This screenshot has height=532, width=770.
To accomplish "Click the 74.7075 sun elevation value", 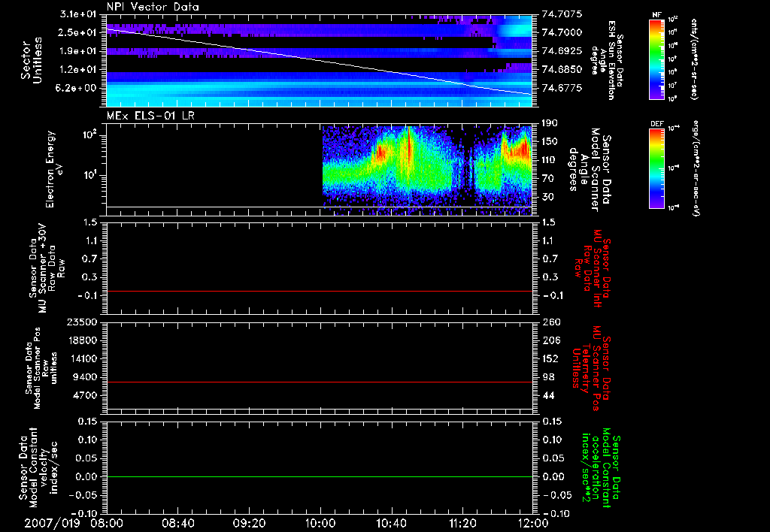I will [x=562, y=14].
